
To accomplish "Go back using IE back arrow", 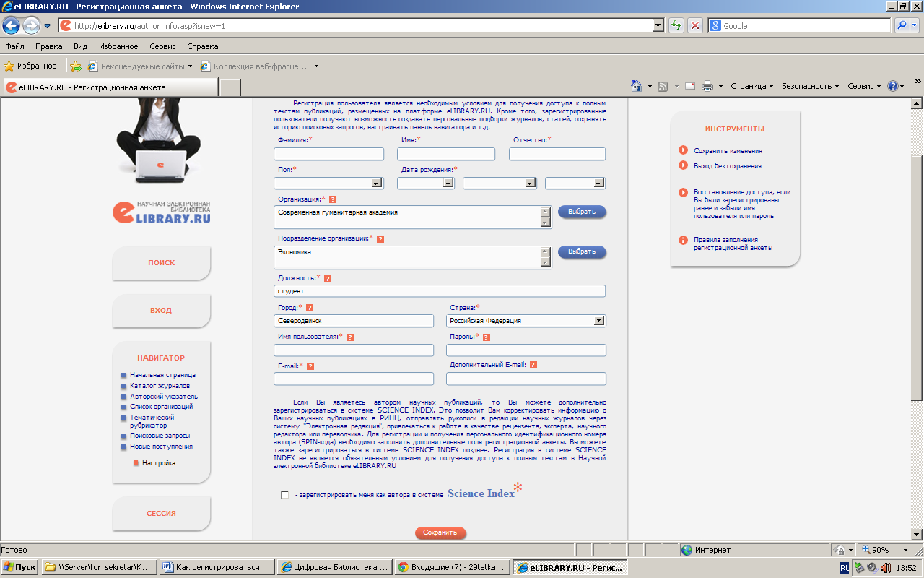I will 12,25.
